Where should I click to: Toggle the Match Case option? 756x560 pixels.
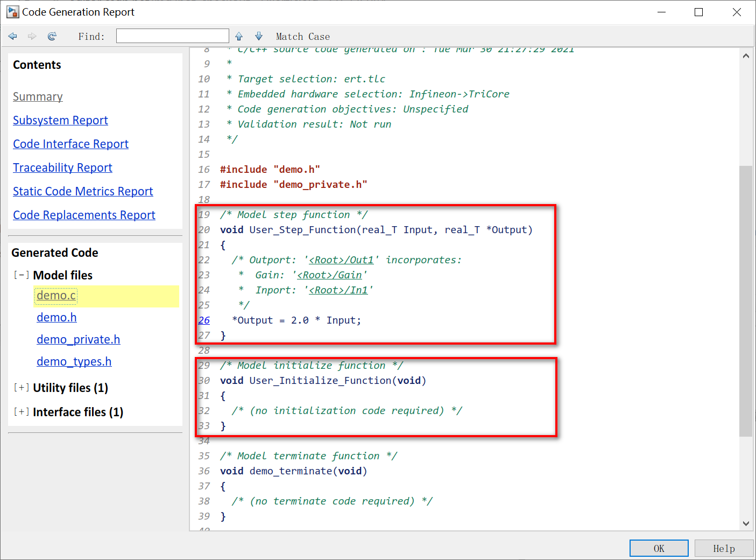303,37
